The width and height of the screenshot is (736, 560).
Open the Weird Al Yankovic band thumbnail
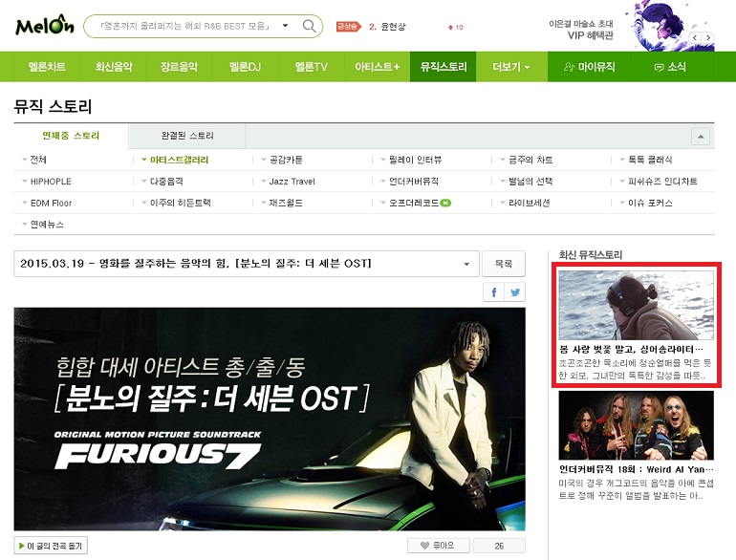pos(636,425)
